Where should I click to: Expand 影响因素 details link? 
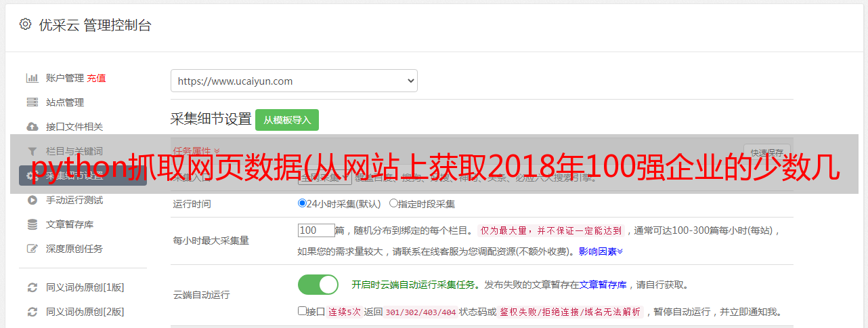click(x=601, y=251)
